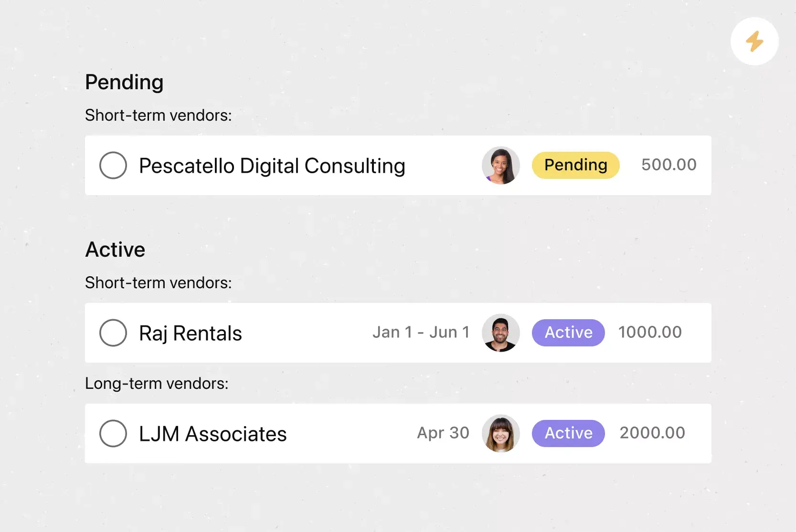
Task: Click the Active badge on Raj Rentals
Action: (x=568, y=333)
